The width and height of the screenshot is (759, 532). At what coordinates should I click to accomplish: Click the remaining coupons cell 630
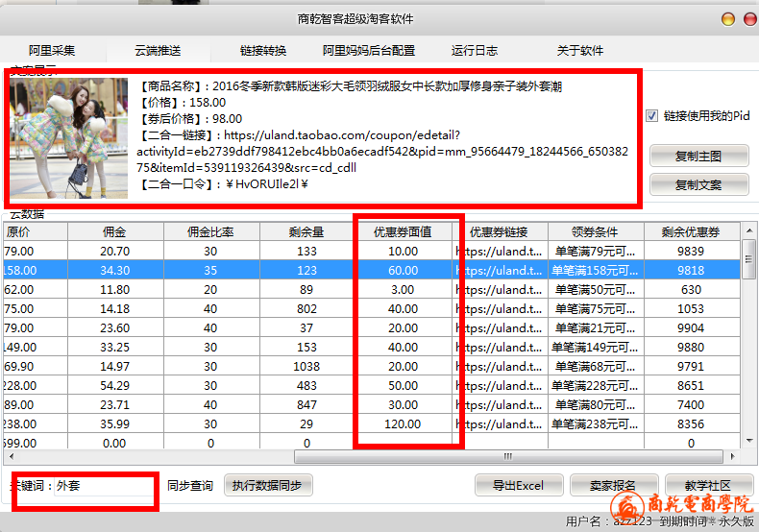click(x=691, y=289)
